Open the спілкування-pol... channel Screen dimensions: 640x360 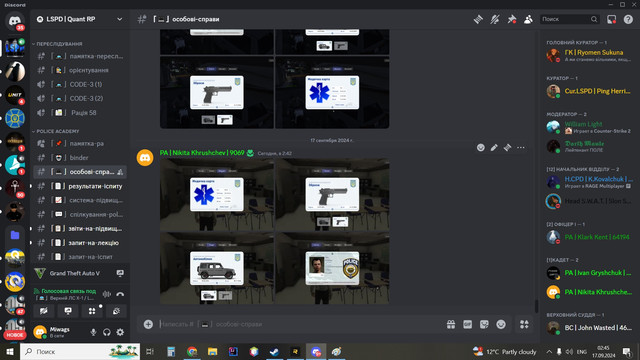(x=80, y=214)
